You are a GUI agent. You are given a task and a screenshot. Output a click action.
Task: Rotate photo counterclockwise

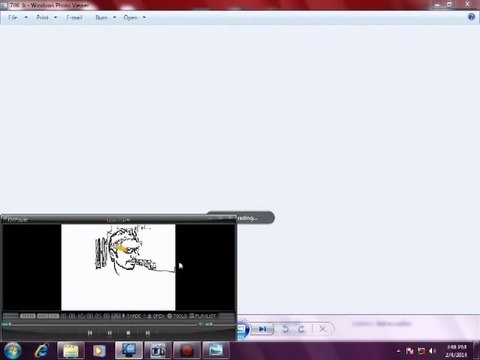(x=285, y=329)
